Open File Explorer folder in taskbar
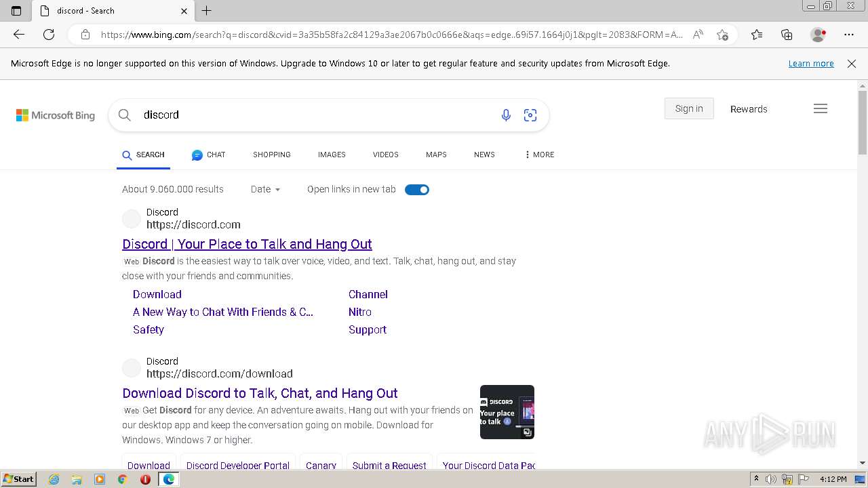868x488 pixels. [x=77, y=479]
